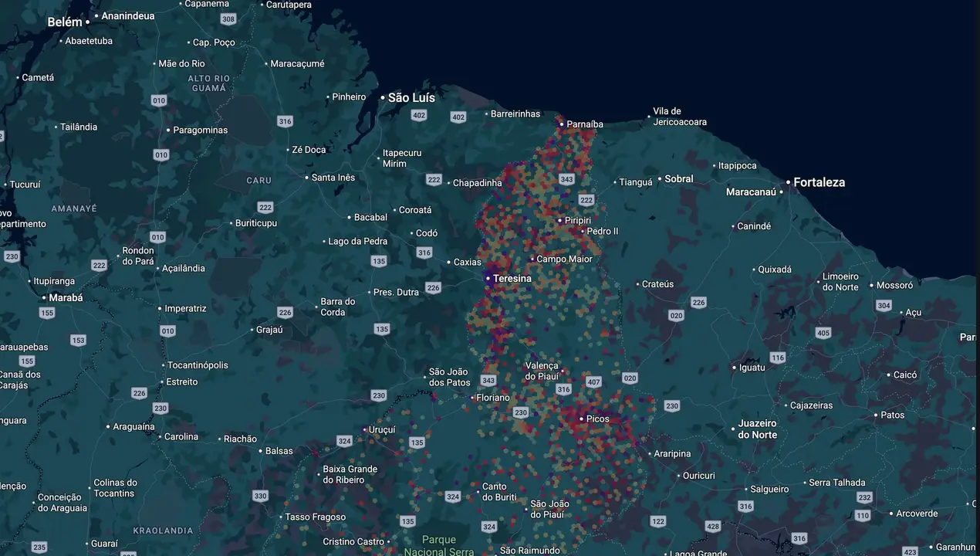
Task: Click the Limoeiro do Norte label
Action: [840, 282]
